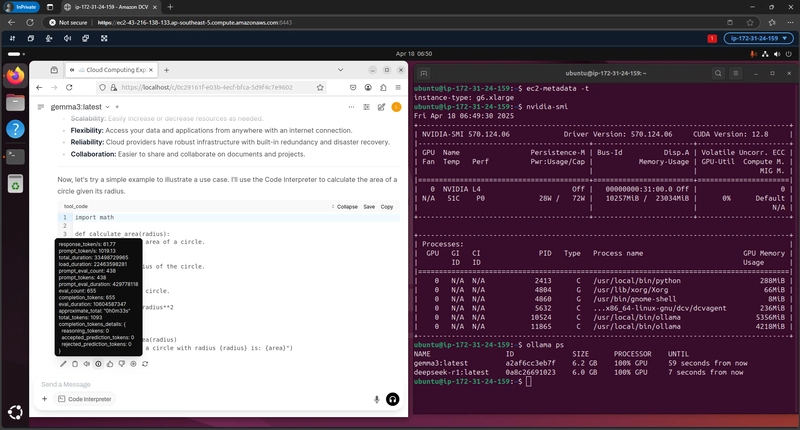The height and width of the screenshot is (430, 800).
Task: Start voice call with the headphones button
Action: tap(392, 399)
